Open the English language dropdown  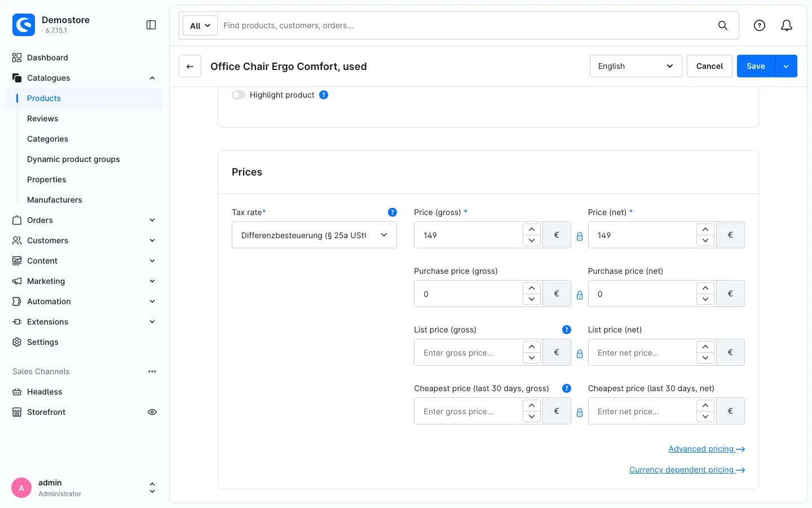636,66
